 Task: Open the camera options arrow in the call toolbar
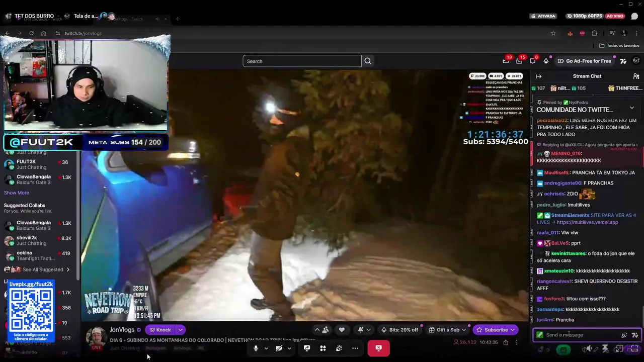[x=289, y=348]
